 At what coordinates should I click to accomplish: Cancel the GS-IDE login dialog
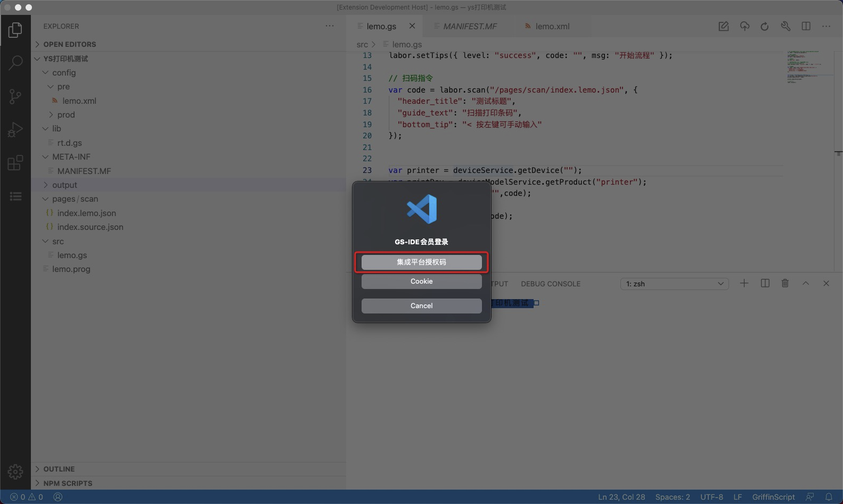tap(422, 305)
